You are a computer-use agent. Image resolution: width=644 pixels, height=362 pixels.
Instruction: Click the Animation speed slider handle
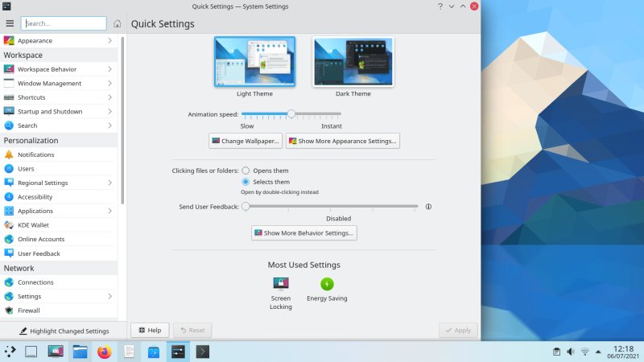pos(291,114)
